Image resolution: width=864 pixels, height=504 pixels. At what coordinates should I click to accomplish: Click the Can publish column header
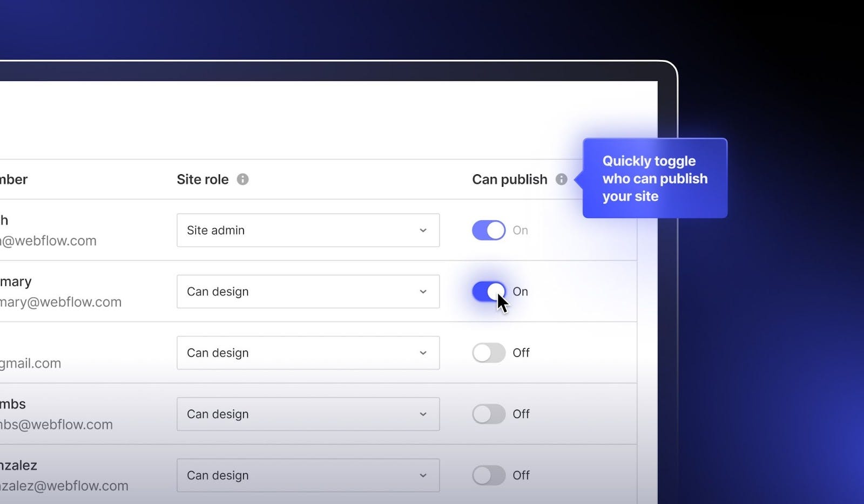point(510,179)
